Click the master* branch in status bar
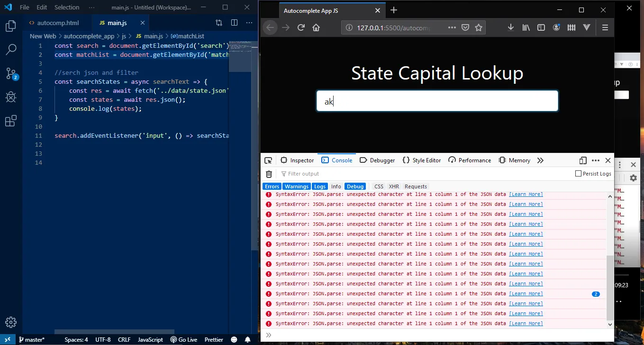The image size is (644, 345). pos(31,340)
